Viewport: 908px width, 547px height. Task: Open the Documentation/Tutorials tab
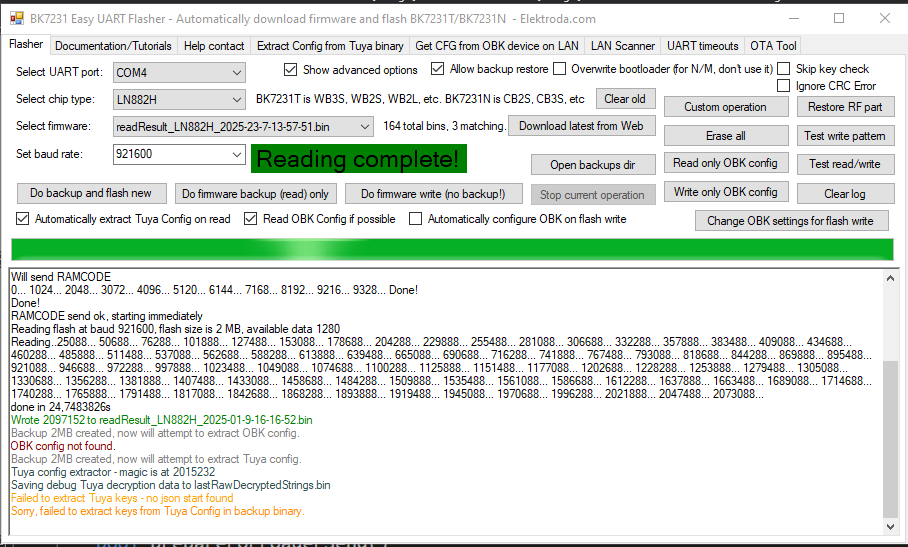tap(113, 46)
